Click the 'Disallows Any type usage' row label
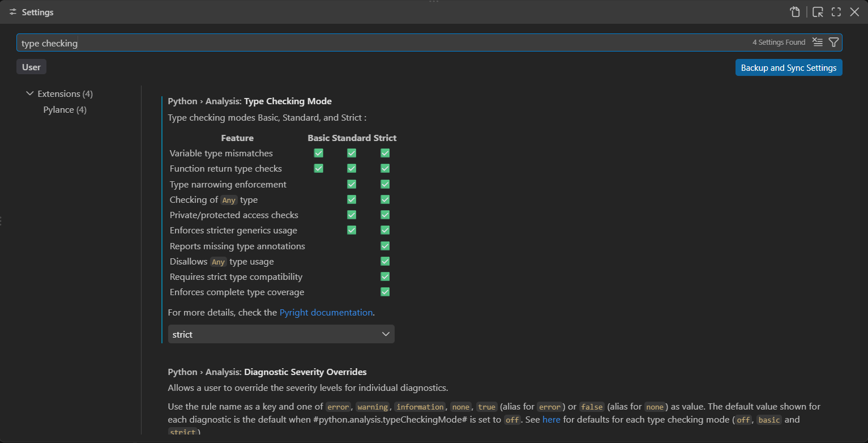The width and height of the screenshot is (868, 443). click(x=222, y=261)
